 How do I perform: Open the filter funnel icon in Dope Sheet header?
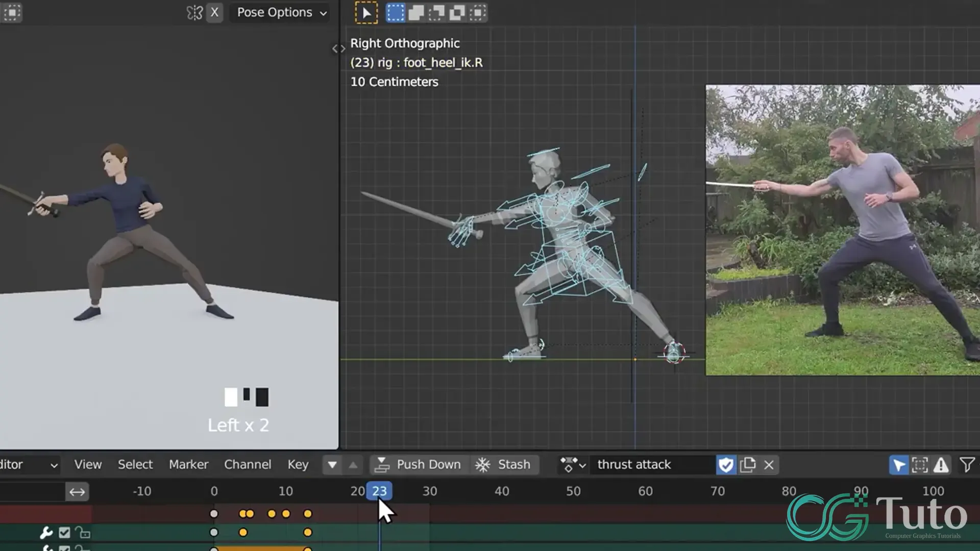[968, 465]
